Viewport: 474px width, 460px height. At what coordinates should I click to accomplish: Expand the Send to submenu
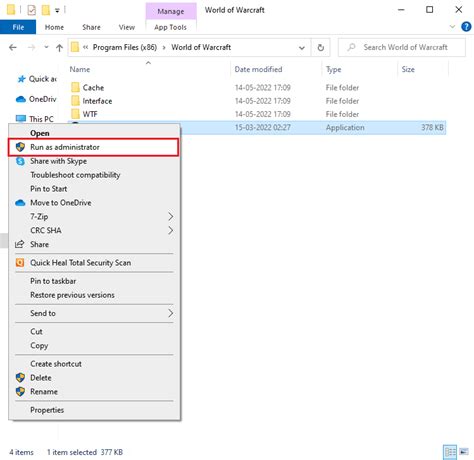(94, 313)
